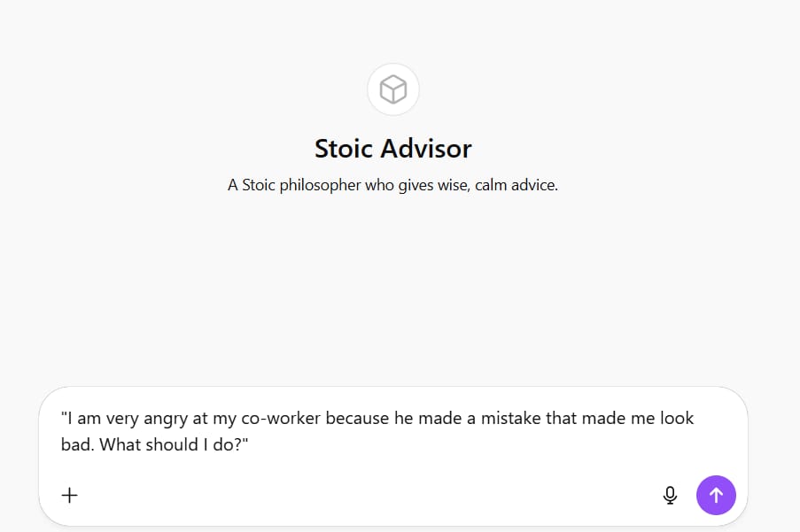The width and height of the screenshot is (800, 532).
Task: Click the circular advisor avatar icon
Action: tap(392, 89)
